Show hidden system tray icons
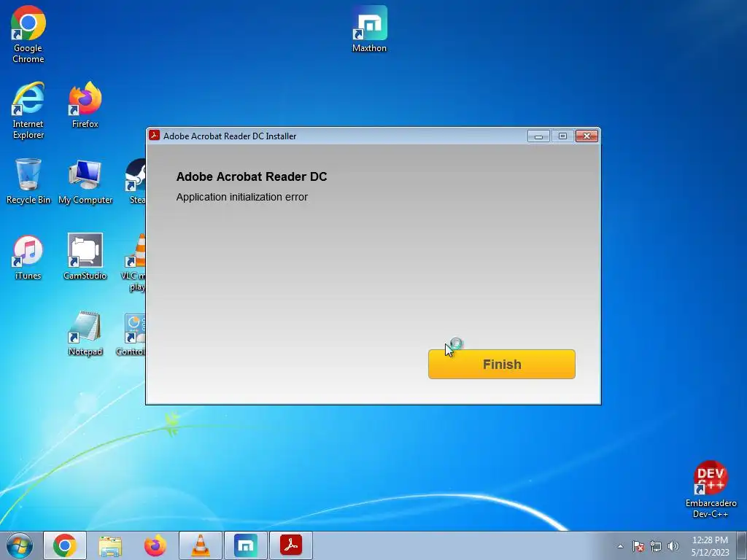 (620, 546)
